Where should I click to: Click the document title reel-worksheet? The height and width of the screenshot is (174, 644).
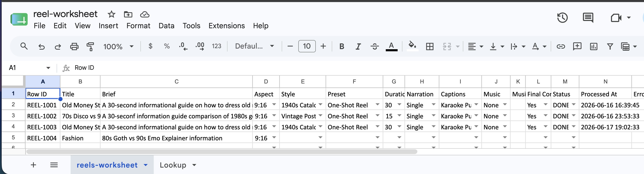(x=65, y=14)
